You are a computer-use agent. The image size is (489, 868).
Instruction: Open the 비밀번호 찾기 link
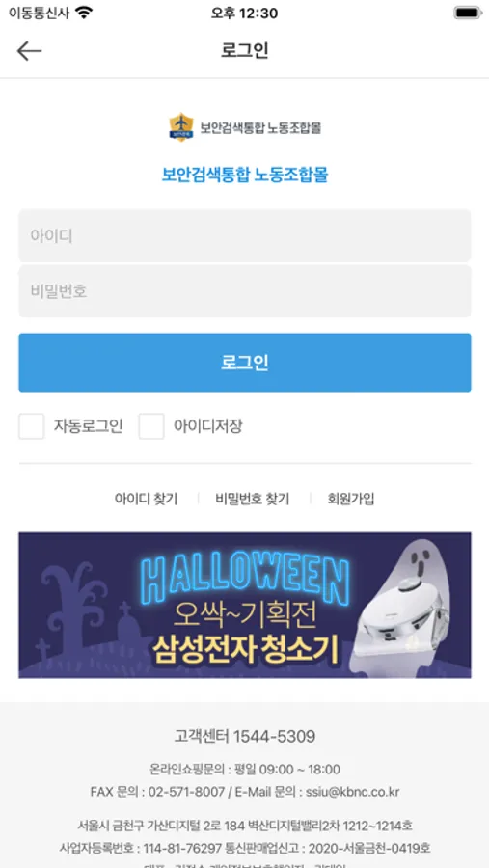tap(253, 499)
